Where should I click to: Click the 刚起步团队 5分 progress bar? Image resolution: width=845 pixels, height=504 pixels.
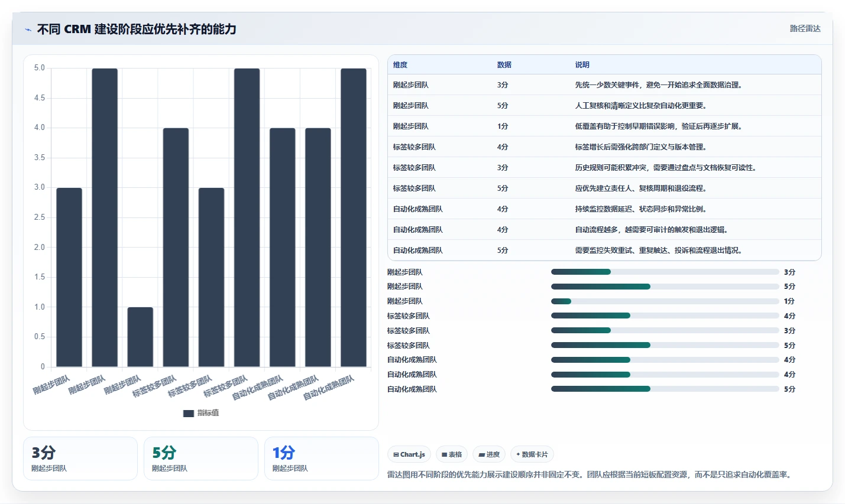[665, 287]
